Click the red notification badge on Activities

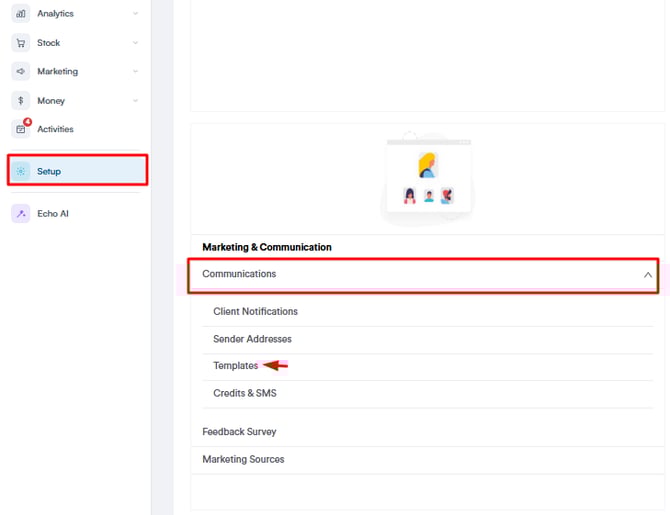(27, 122)
